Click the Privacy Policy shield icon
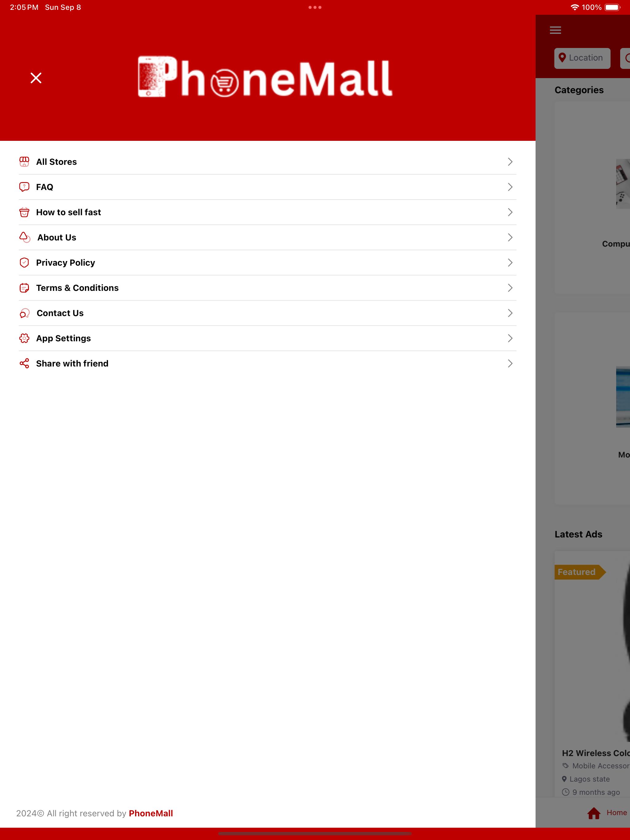The image size is (630, 840). pyautogui.click(x=24, y=262)
